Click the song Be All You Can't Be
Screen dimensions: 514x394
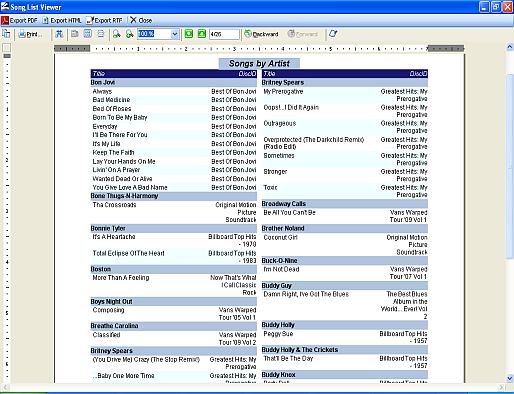[289, 212]
